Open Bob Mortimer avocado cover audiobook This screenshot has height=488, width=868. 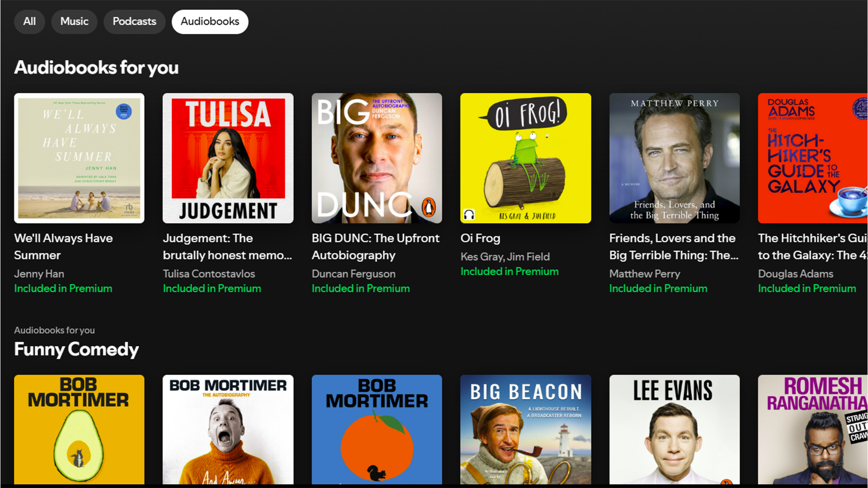point(79,429)
